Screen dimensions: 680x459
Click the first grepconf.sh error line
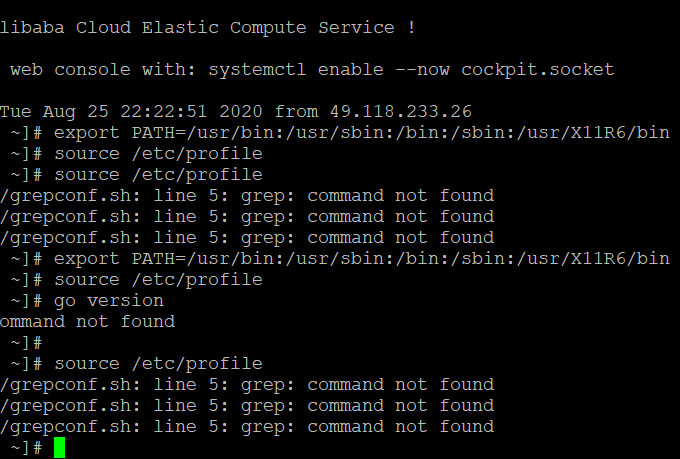coord(247,196)
